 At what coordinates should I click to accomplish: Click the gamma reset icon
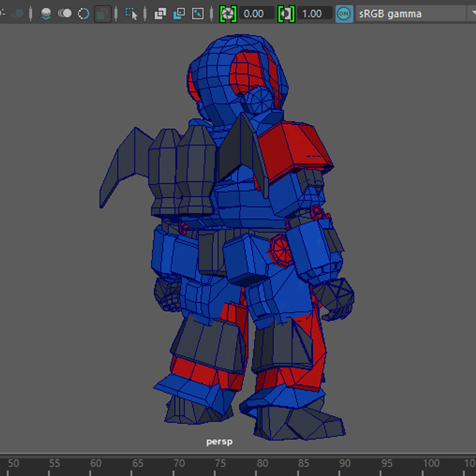click(286, 13)
